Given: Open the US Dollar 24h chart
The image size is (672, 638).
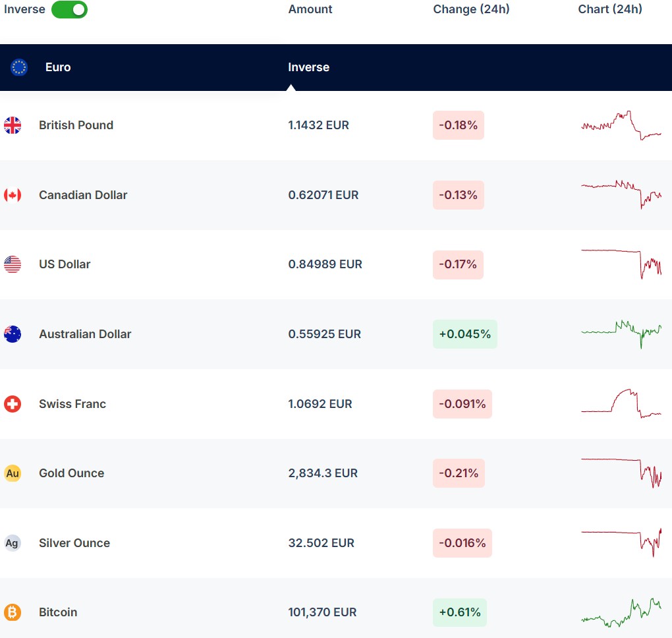Looking at the screenshot, I should pos(621,264).
